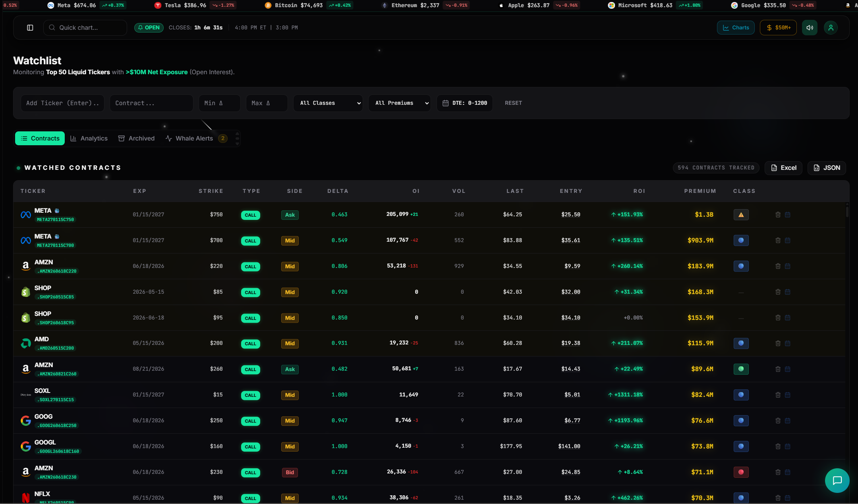
Task: Click RESET filters
Action: point(513,103)
